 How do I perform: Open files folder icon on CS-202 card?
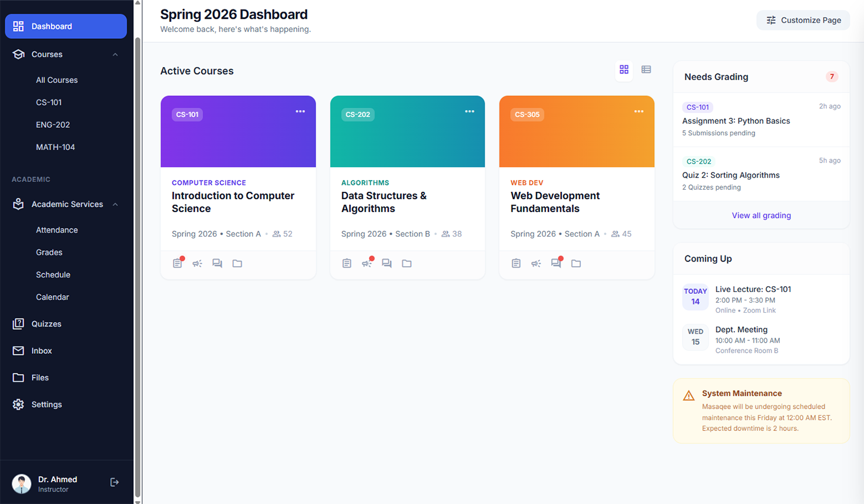pyautogui.click(x=407, y=263)
